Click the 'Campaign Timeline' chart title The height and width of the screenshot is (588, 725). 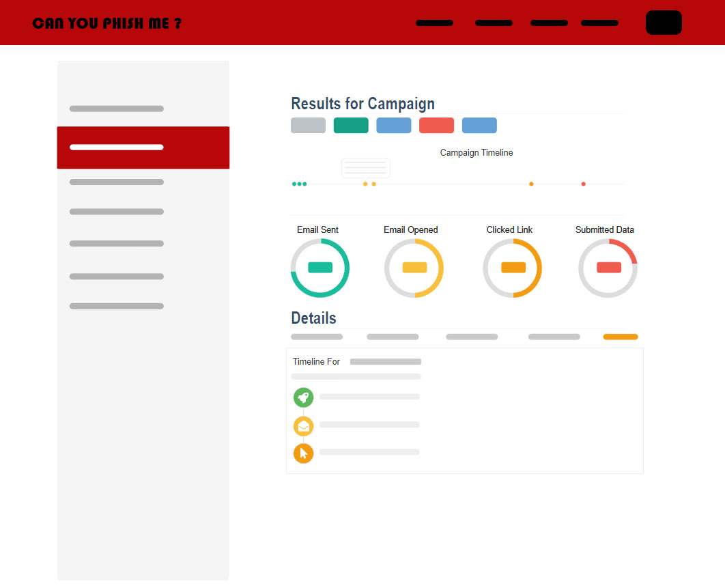[477, 153]
